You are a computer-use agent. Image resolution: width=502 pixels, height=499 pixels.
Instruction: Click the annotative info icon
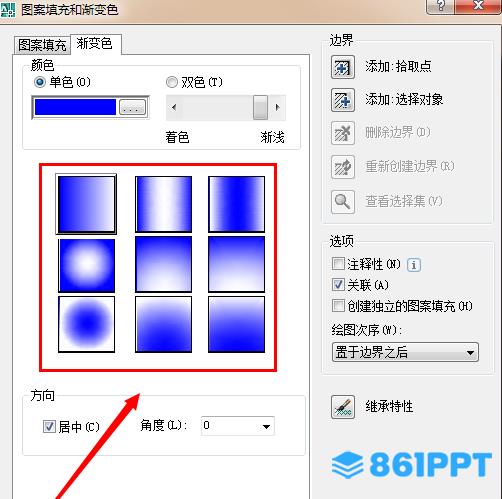coord(414,265)
